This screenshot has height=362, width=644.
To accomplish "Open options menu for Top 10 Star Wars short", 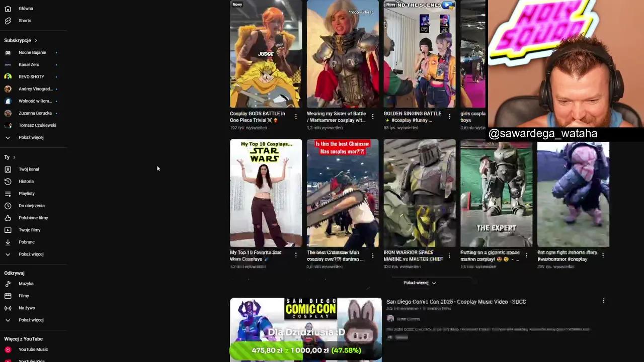I will pyautogui.click(x=296, y=255).
